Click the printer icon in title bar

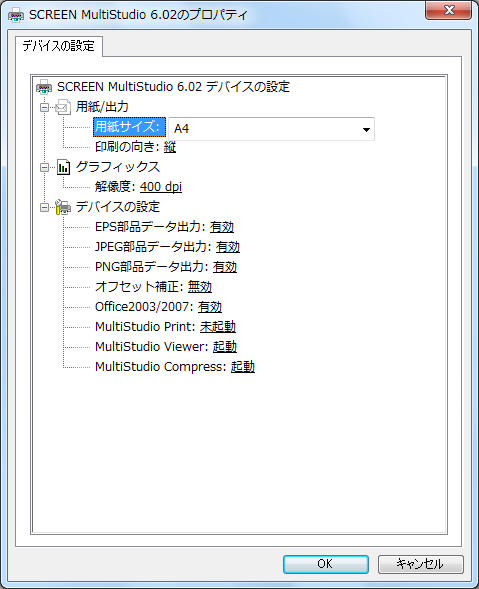point(16,15)
